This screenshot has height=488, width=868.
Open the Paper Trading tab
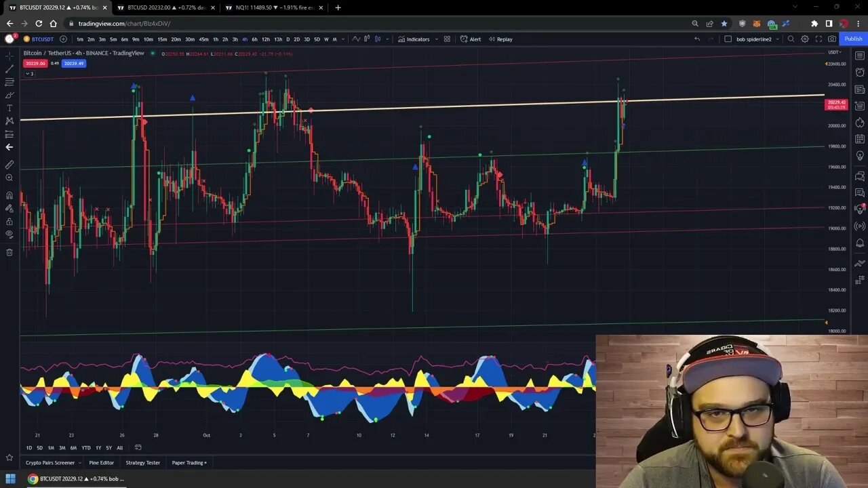click(189, 463)
